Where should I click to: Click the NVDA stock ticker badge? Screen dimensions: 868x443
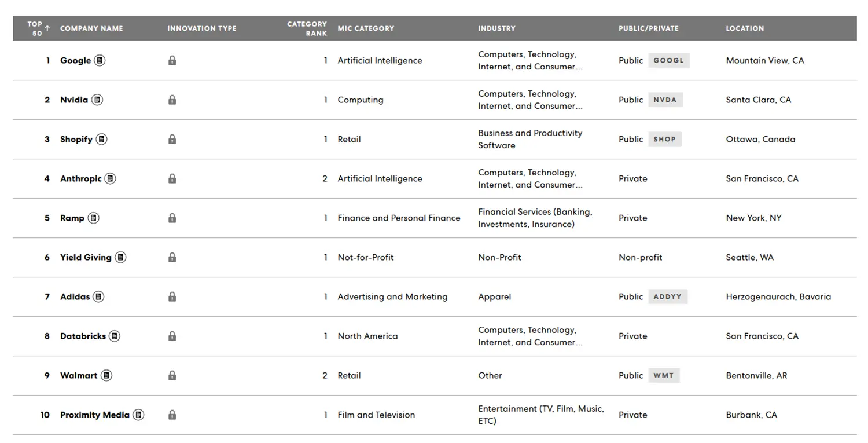665,100
